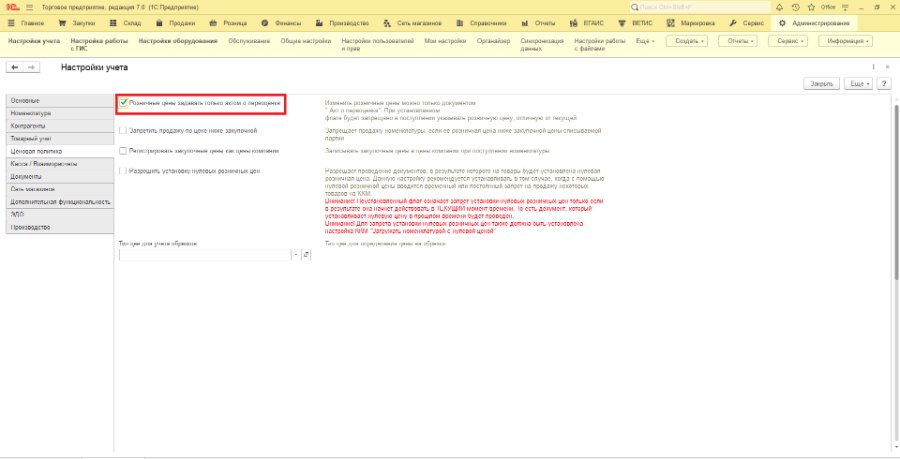This screenshot has height=459, width=900.
Task: Close the Настройки учета form tab
Action: point(887,67)
